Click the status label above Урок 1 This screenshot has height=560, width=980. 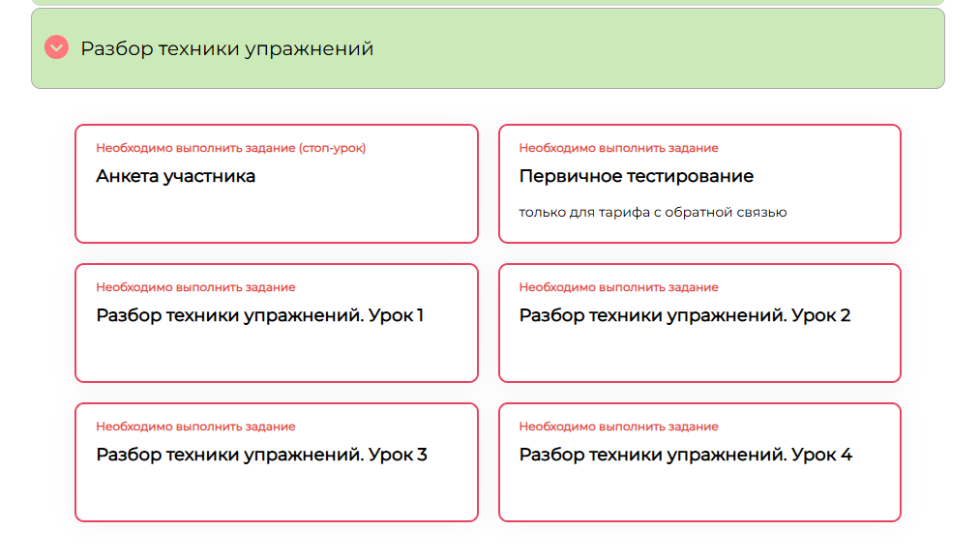[x=195, y=287]
